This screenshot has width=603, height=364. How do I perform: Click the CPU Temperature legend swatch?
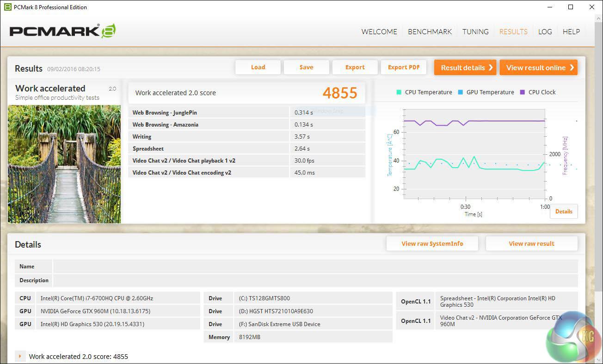[x=399, y=92]
